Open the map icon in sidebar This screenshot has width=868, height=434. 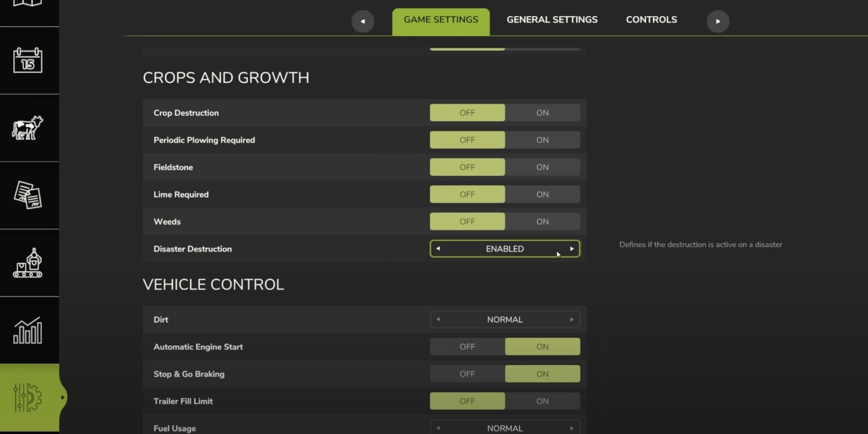(x=28, y=3)
